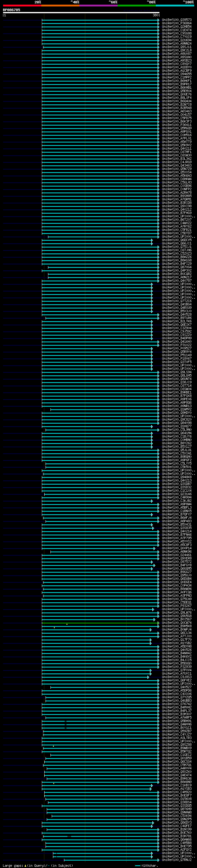This screenshot has width=197, height=868.
Task: Click the orange ~40% identity legend segment
Action: point(60,6)
